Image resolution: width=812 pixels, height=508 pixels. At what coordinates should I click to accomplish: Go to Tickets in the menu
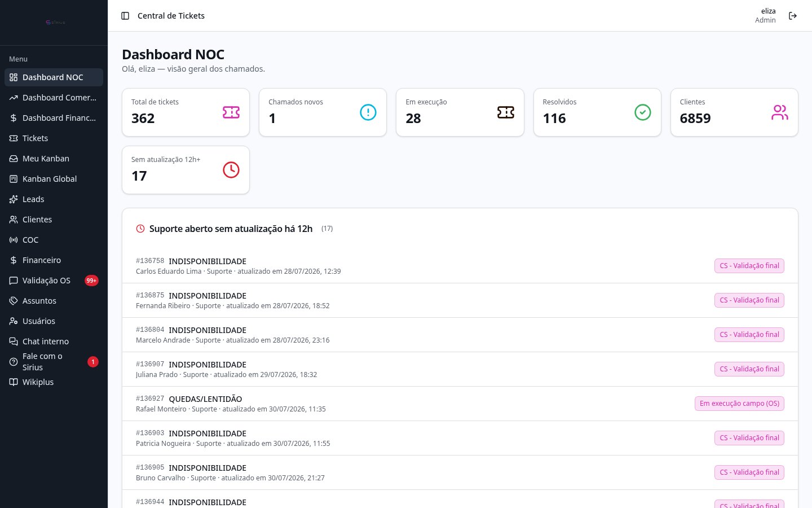pyautogui.click(x=54, y=138)
